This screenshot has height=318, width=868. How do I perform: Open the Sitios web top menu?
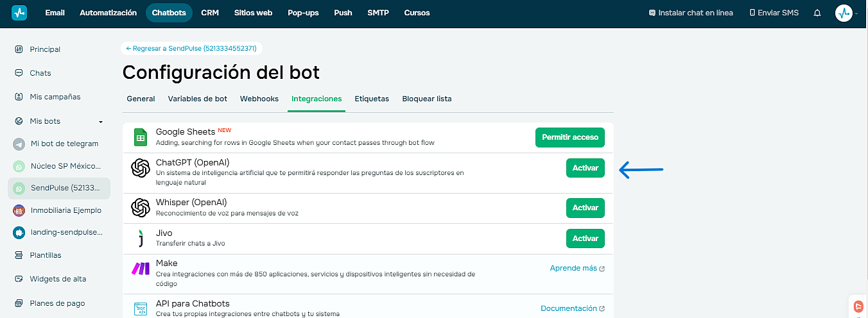[x=254, y=13]
